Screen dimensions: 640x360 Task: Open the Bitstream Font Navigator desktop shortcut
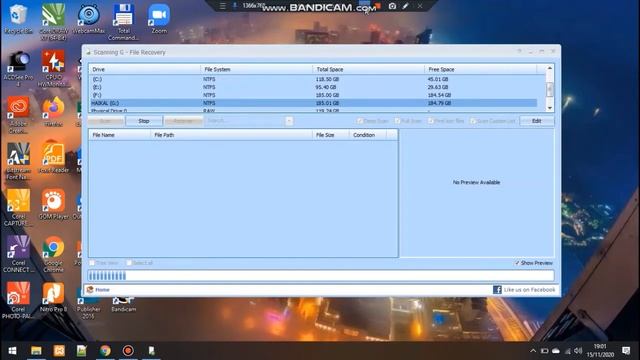(x=18, y=161)
